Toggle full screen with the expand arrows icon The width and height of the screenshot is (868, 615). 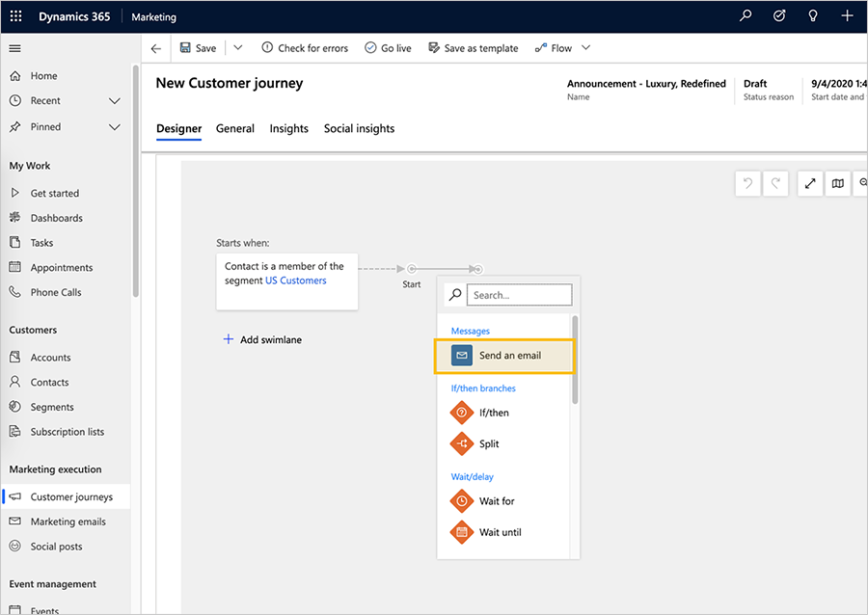810,183
